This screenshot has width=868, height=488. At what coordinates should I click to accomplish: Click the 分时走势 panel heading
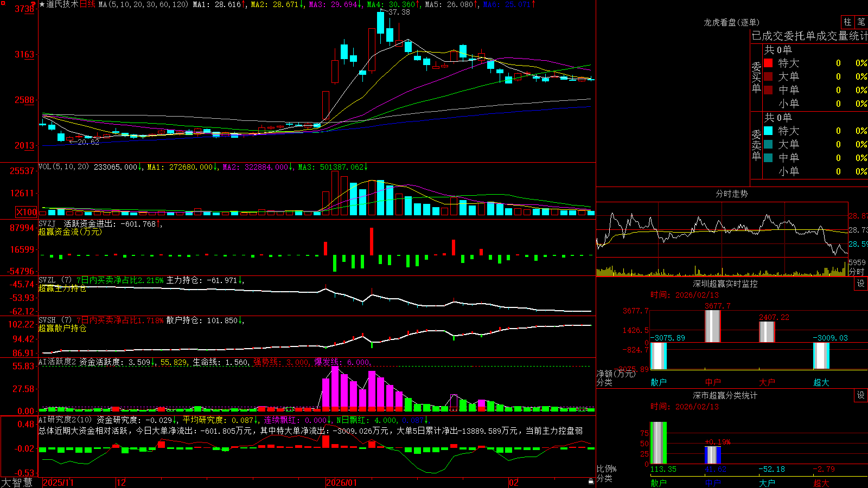pos(731,194)
